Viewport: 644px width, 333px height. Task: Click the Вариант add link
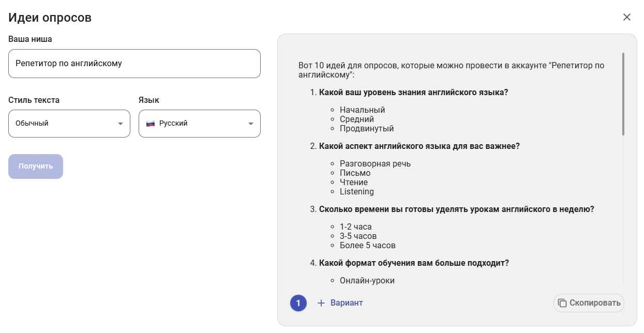(x=340, y=303)
